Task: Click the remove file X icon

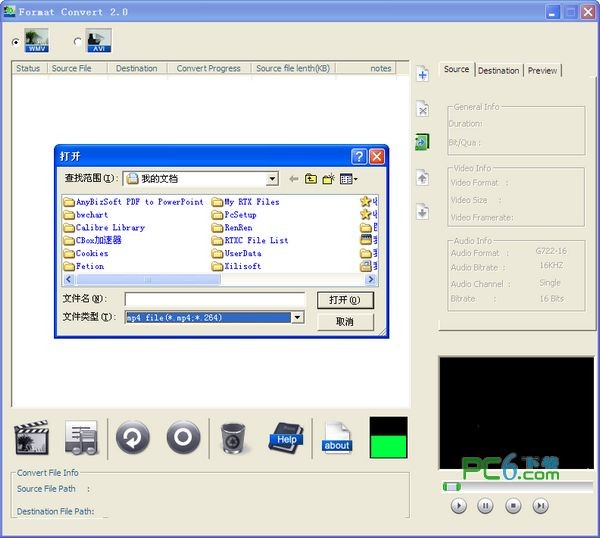Action: [422, 109]
